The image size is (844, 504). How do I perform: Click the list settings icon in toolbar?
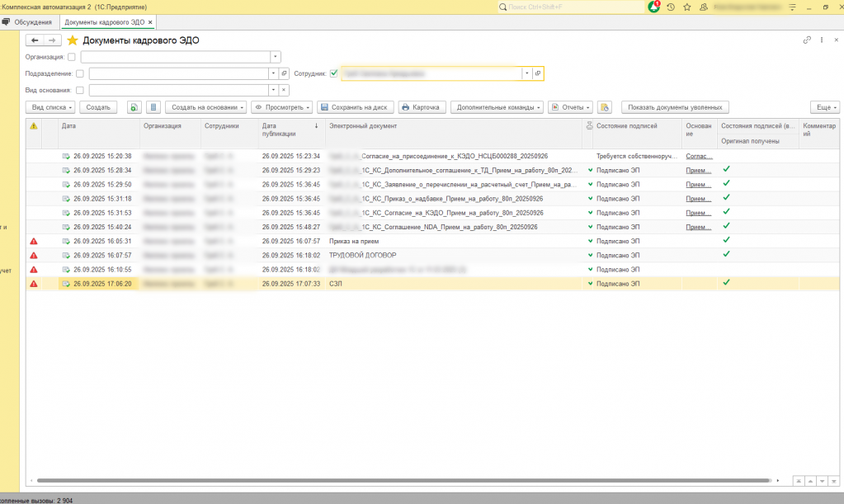click(x=153, y=107)
